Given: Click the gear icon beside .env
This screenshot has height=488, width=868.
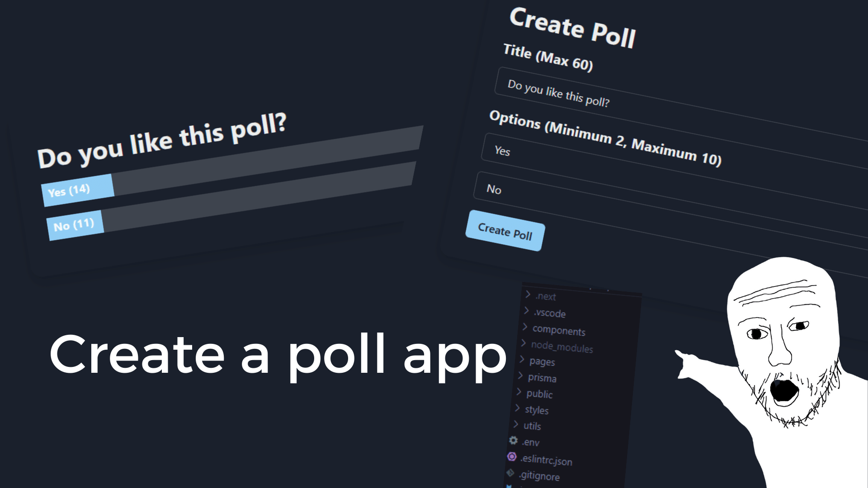Looking at the screenshot, I should click(x=513, y=440).
